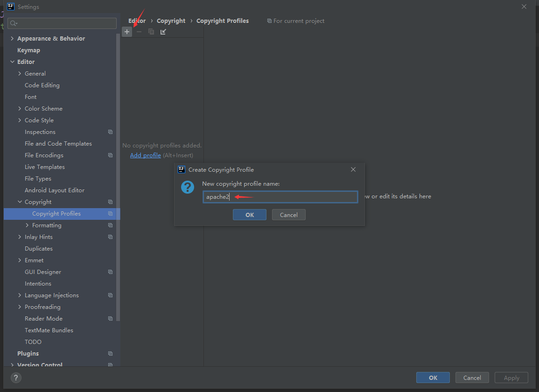Viewport: 539px width, 392px height.
Task: Expand the Code Style node
Action: 20,120
